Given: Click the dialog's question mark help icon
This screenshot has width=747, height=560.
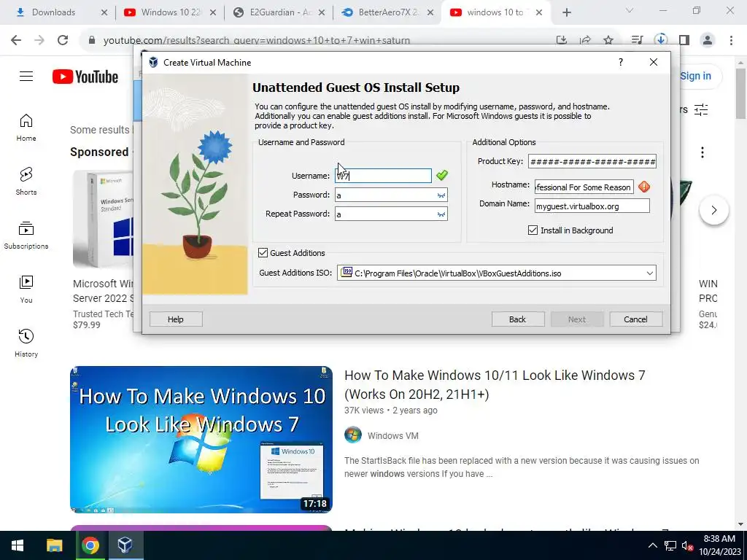Looking at the screenshot, I should click(620, 63).
